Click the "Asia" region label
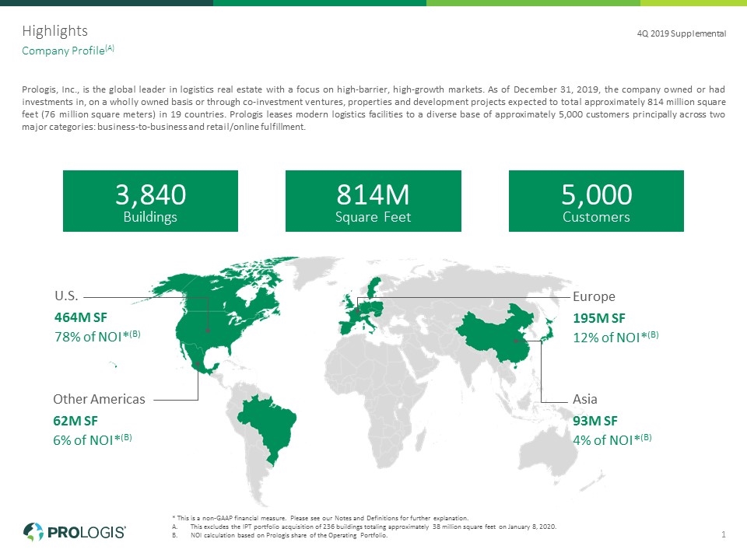747x560 pixels. coord(585,399)
